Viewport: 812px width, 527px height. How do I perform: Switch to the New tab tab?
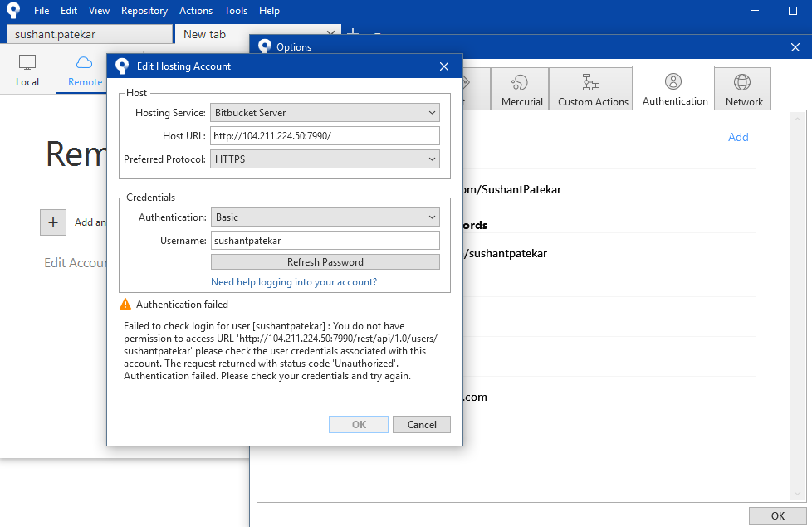point(258,34)
